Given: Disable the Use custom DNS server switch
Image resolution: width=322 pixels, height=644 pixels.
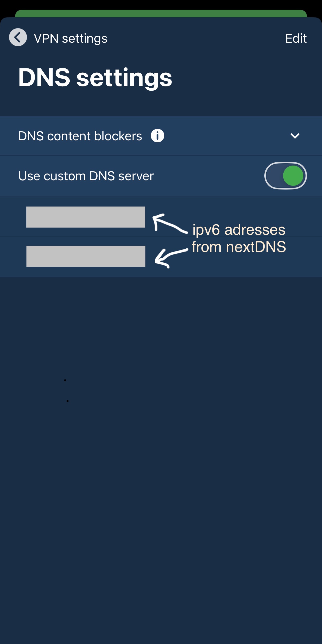Looking at the screenshot, I should (286, 176).
